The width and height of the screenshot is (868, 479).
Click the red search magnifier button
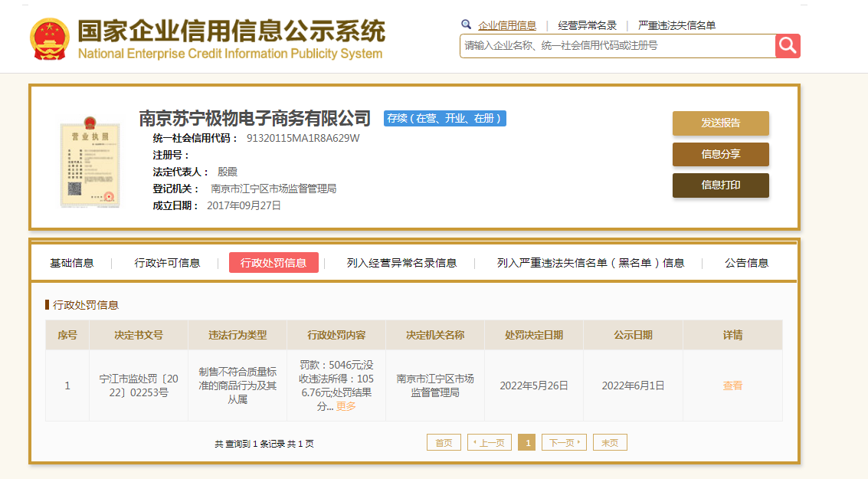point(788,46)
